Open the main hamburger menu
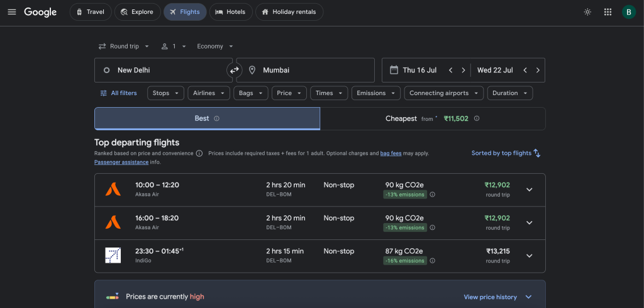This screenshot has width=644, height=308. 11,12
